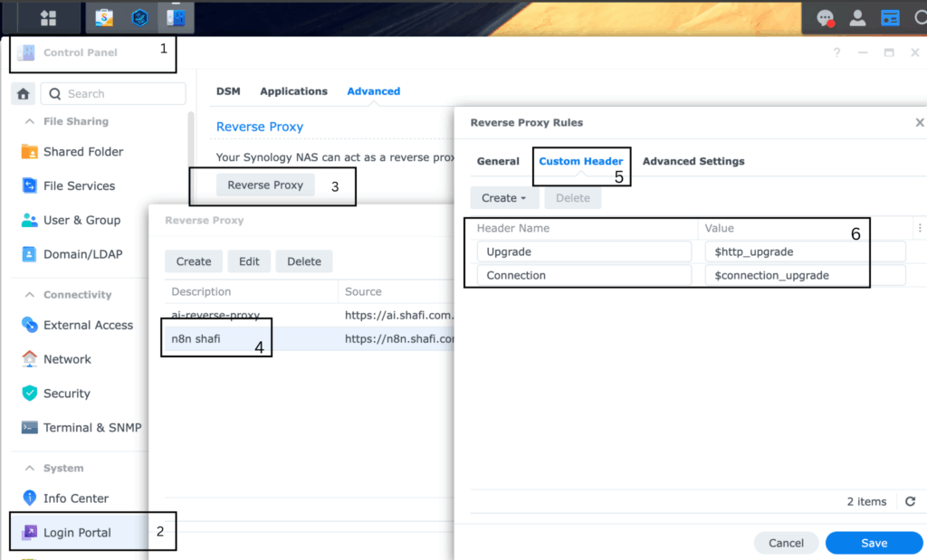Open the notifications chat bubble icon
927x560 pixels.
[x=825, y=18]
